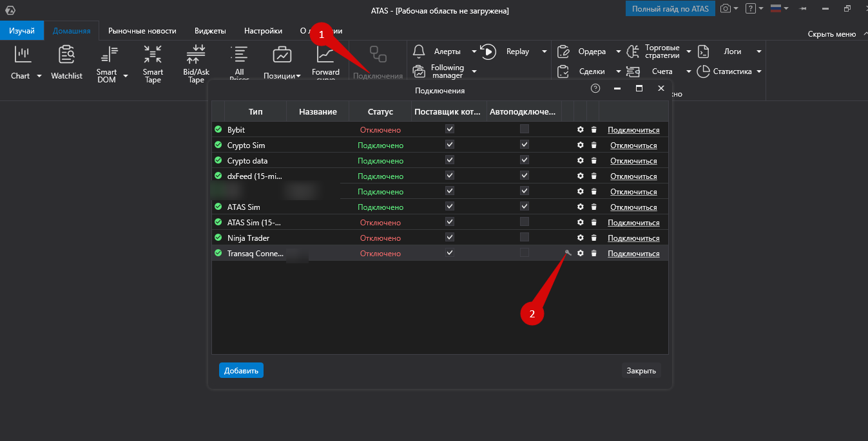Delete the Crypto data connection
Image resolution: width=868 pixels, height=441 pixels.
point(593,161)
